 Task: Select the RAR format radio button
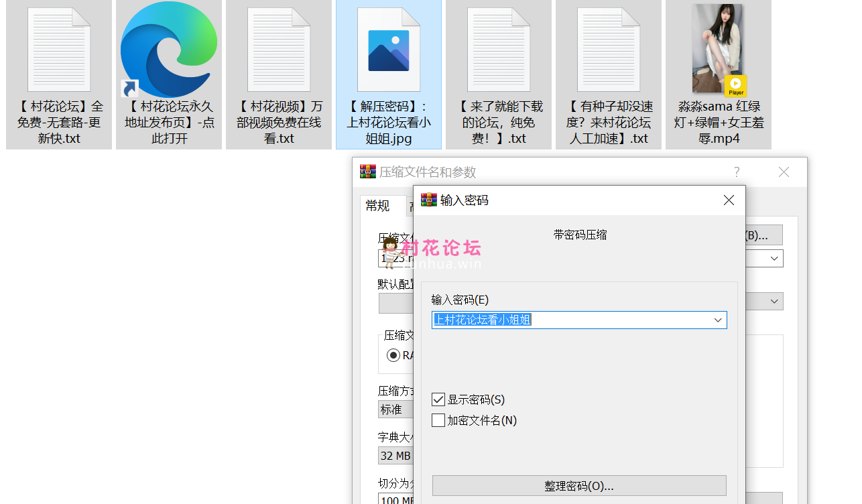[393, 355]
